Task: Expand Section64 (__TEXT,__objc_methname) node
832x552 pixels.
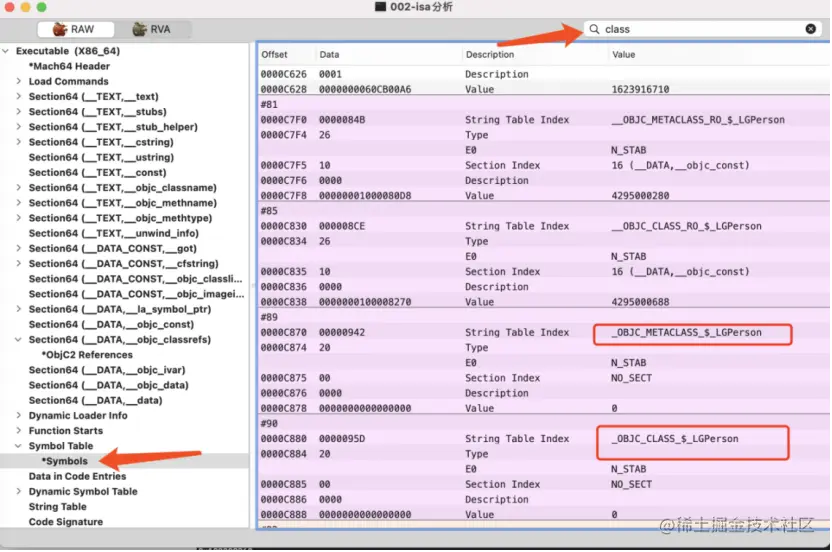Action: pyautogui.click(x=19, y=203)
